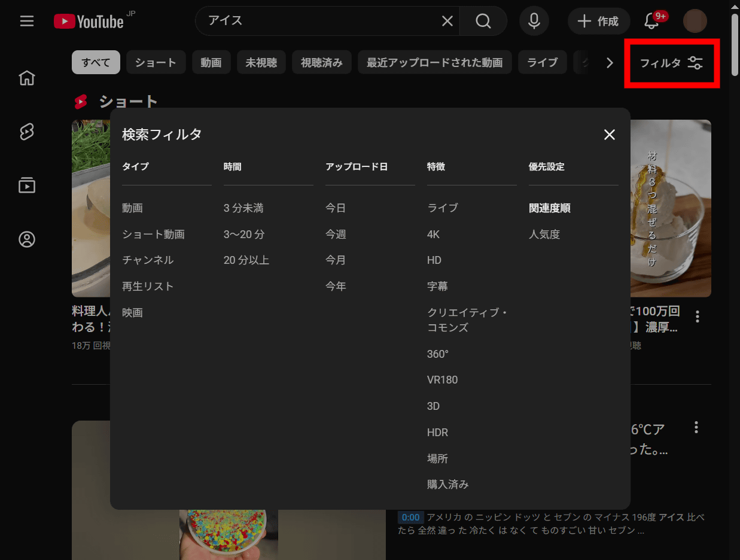Filter upload date 今月
This screenshot has width=740, height=560.
(x=336, y=260)
